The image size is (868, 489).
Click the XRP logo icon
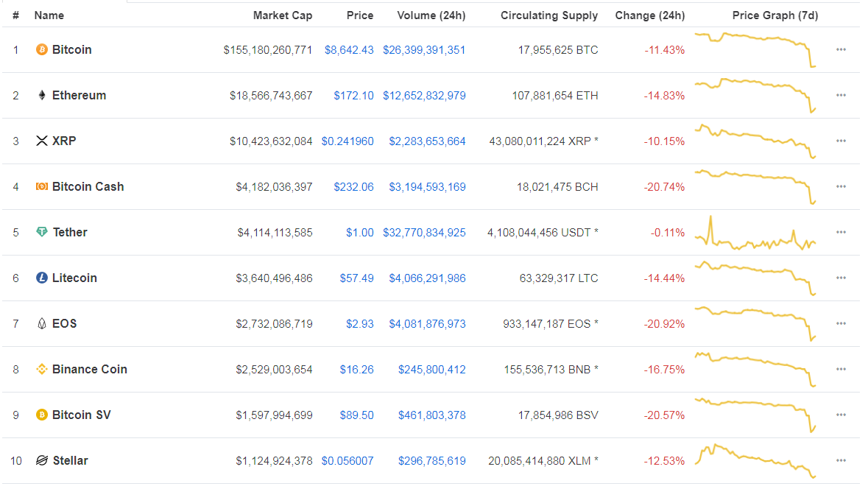click(41, 141)
